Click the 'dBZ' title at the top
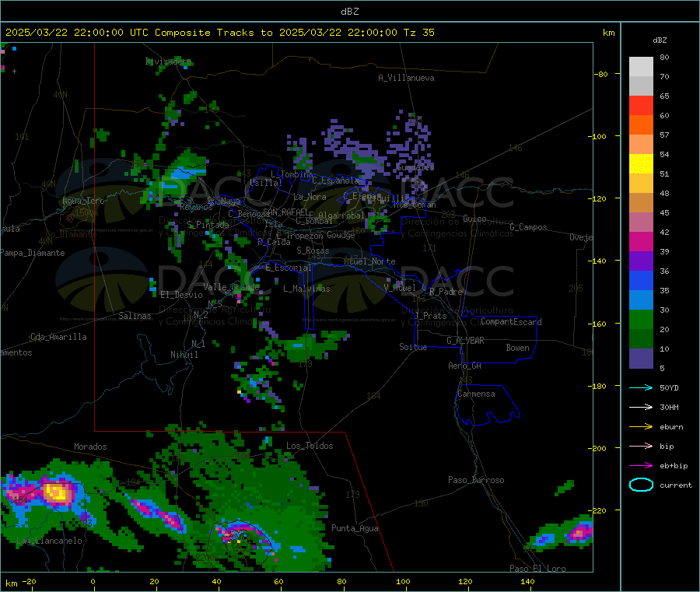Viewport: 700px width, 592px height. [349, 12]
